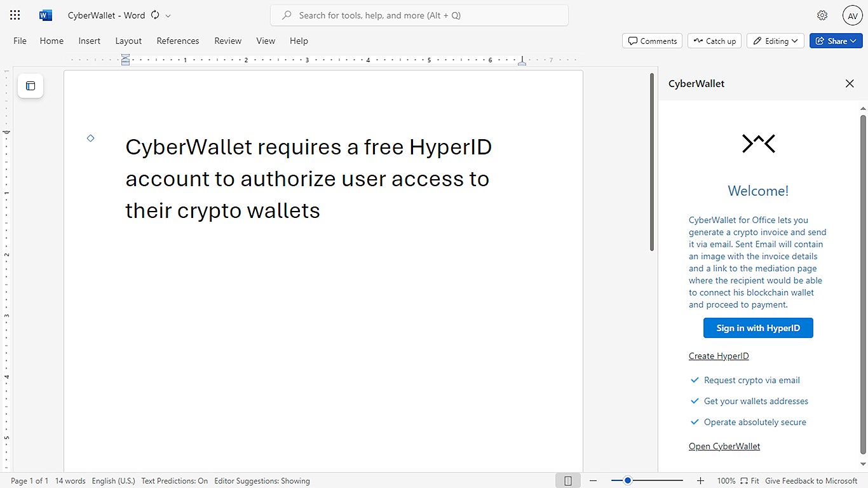Click the Get your wallets addresses checkmark
Viewport: 868px width, 488px height.
695,401
